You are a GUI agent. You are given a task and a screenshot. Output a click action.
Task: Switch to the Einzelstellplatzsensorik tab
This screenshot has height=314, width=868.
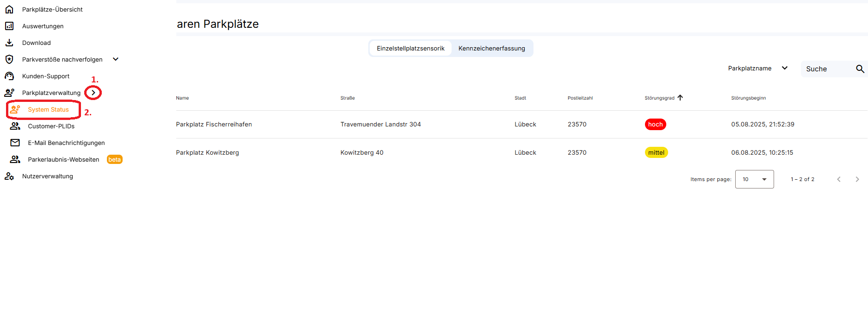[410, 48]
